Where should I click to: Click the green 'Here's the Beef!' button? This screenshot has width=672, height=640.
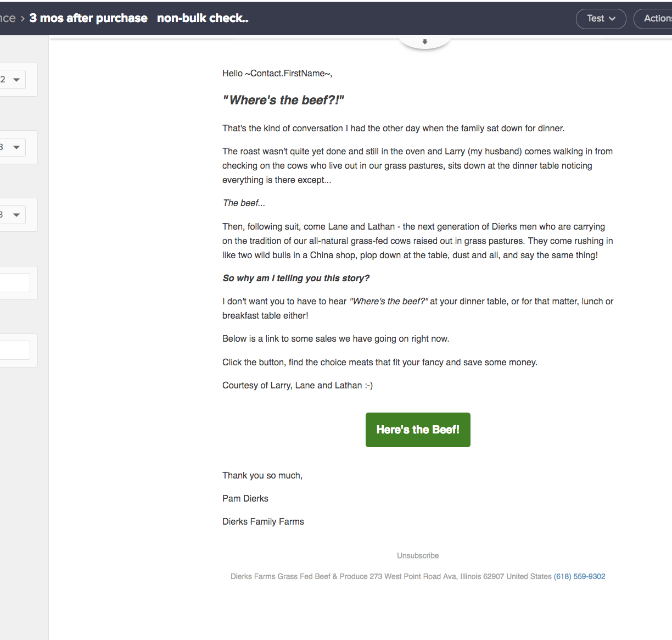[x=418, y=430]
